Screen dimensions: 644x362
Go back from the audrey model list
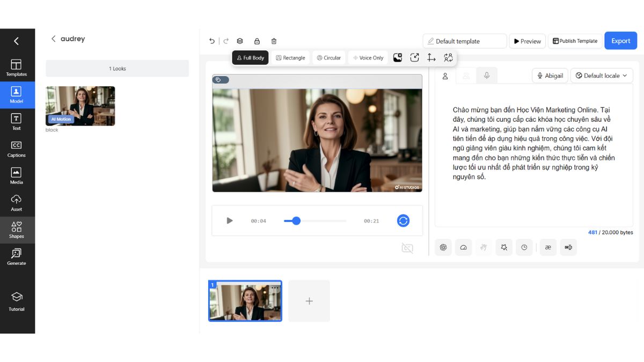pos(53,39)
